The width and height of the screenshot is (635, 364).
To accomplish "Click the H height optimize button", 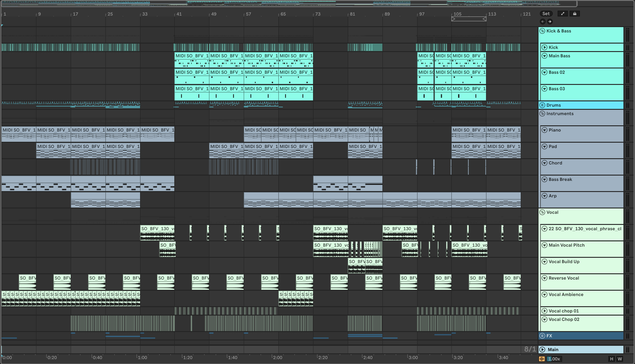I will pos(611,359).
